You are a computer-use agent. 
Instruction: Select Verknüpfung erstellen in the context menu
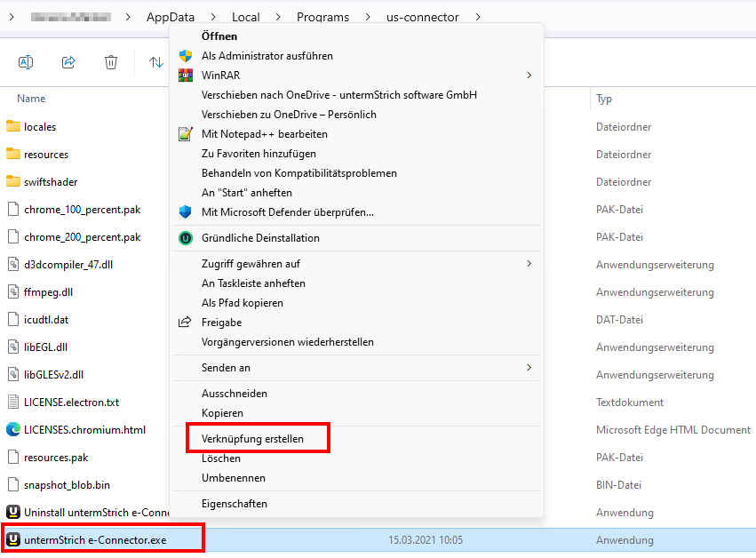coord(252,439)
